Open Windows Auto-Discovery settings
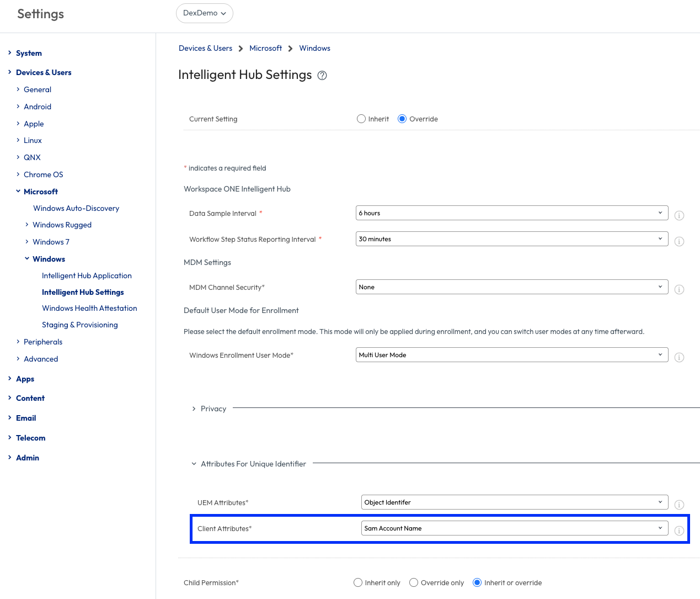This screenshot has height=599, width=700. pos(76,208)
